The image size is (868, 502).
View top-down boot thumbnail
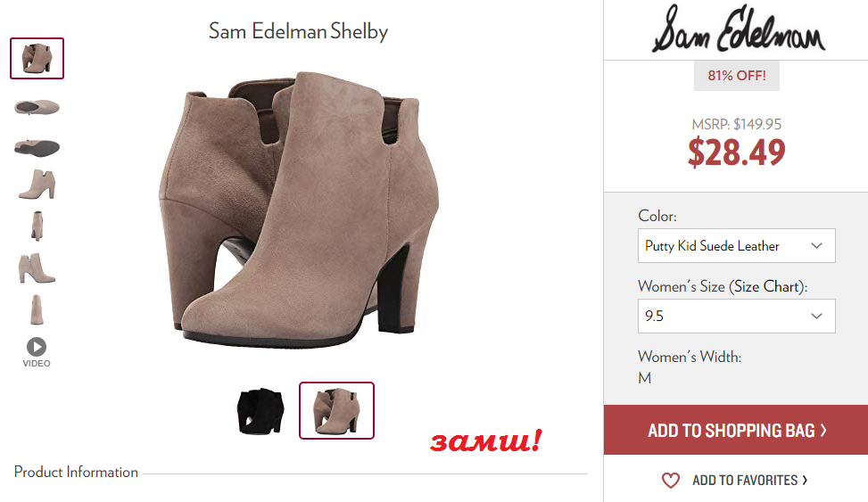[37, 107]
